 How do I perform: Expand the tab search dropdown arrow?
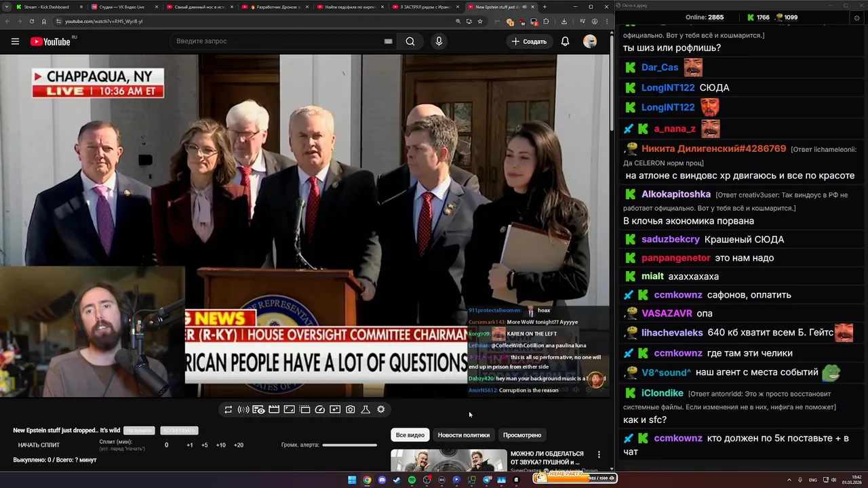(6, 7)
